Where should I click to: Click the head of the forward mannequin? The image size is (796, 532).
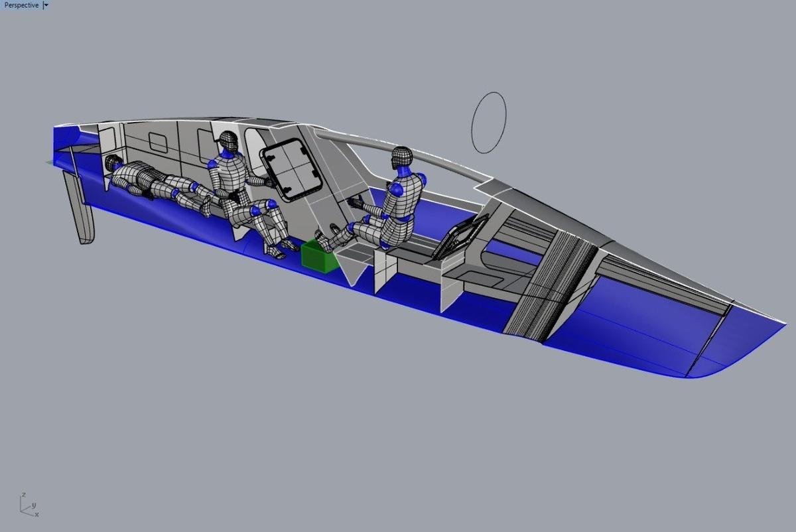[x=401, y=157]
